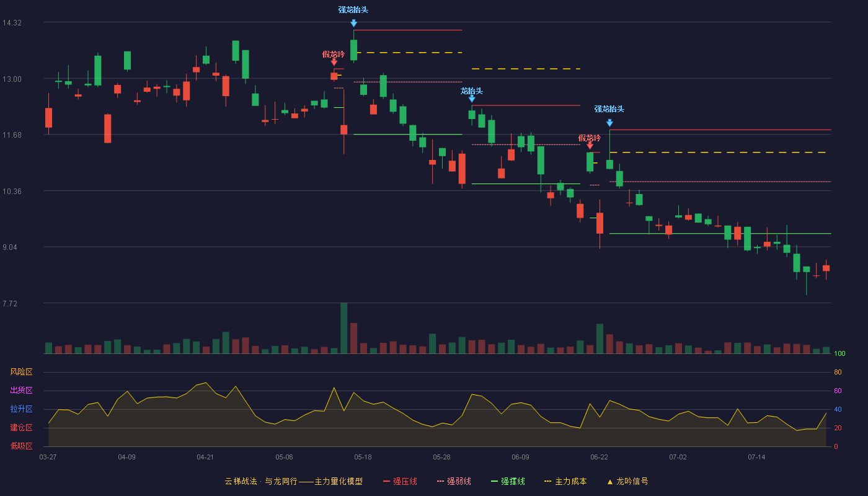The width and height of the screenshot is (868, 496).
Task: Click the red 假龙吟 arrow in May
Action: pos(334,62)
